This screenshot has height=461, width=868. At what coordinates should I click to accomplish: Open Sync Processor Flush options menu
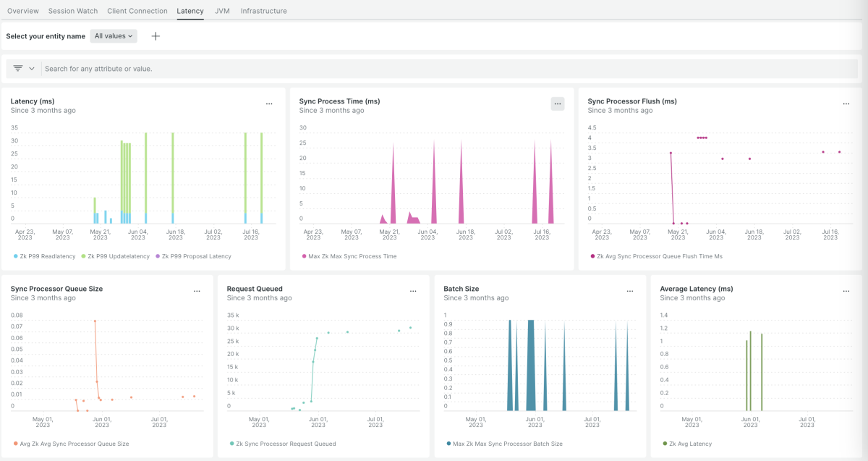point(846,104)
